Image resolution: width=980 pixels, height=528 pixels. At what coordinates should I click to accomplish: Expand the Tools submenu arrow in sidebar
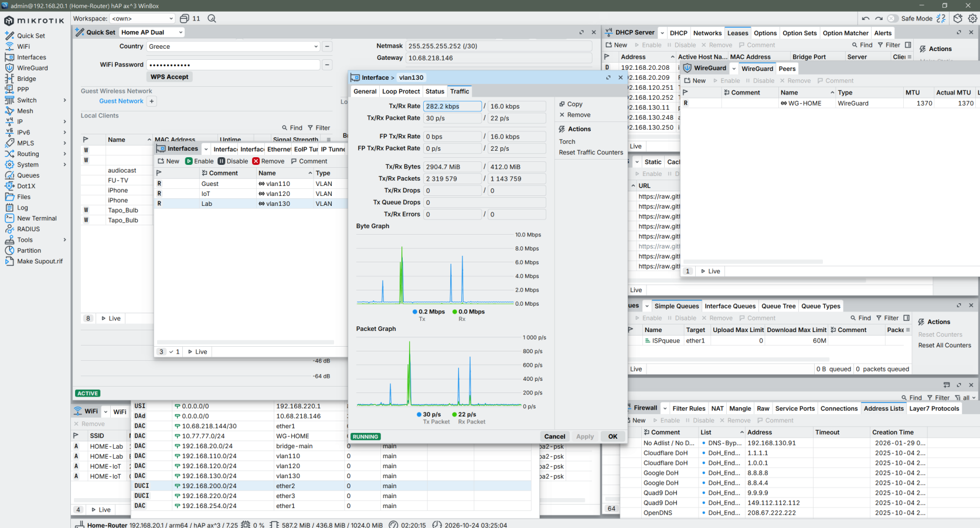pos(64,240)
